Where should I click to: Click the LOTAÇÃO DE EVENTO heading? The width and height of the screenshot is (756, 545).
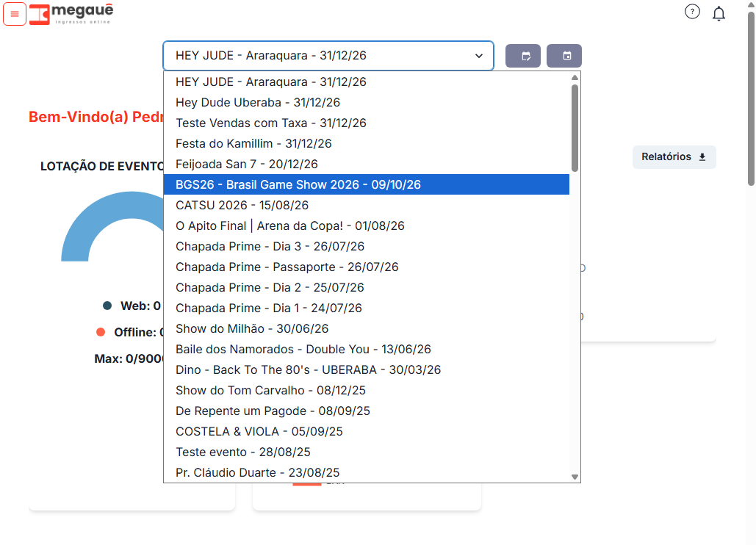click(x=102, y=166)
